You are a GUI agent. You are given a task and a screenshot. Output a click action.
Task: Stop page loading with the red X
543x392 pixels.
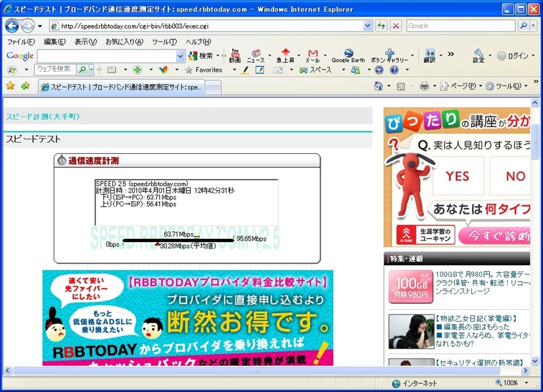click(x=396, y=26)
